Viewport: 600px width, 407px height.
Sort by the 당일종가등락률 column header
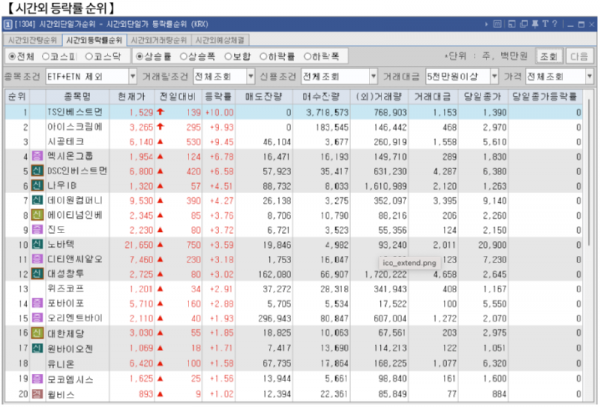click(x=545, y=96)
